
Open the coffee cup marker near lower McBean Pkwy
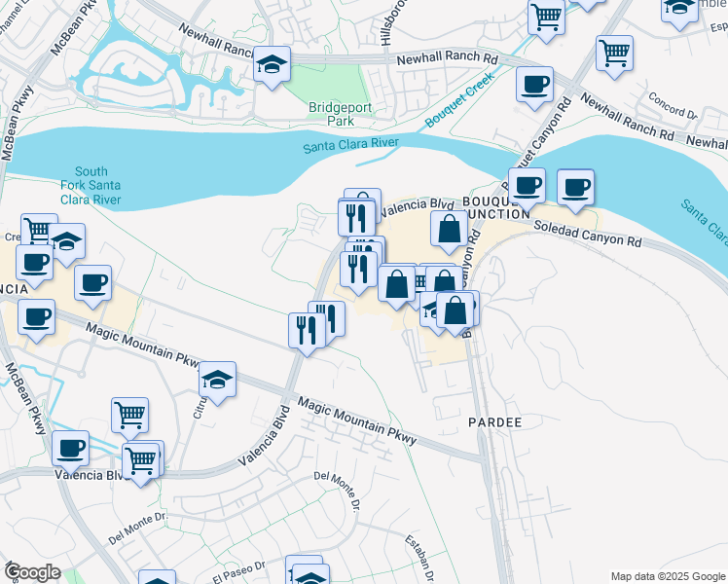69,449
